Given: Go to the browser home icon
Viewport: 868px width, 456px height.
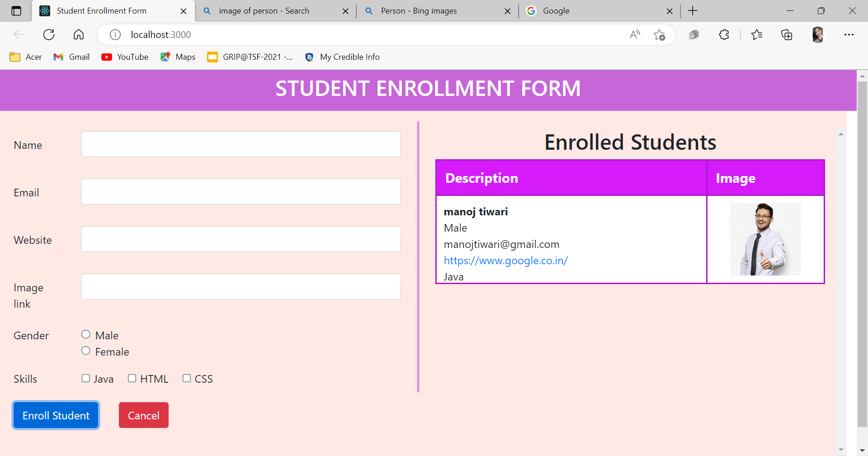Looking at the screenshot, I should tap(79, 34).
